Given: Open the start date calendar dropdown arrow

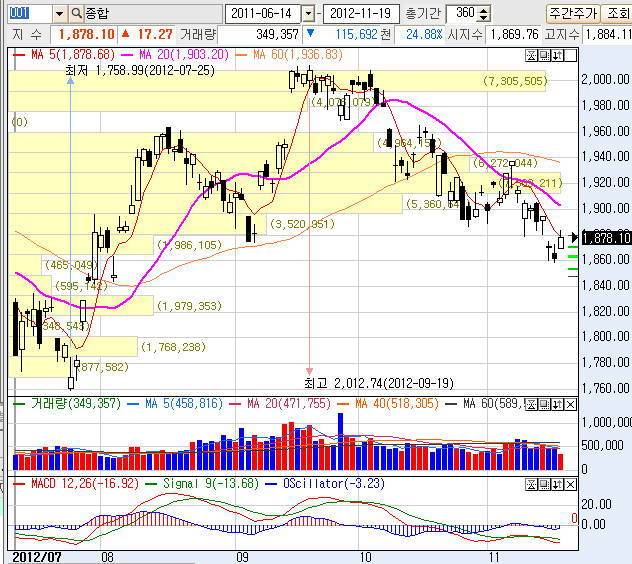Looking at the screenshot, I should point(308,14).
